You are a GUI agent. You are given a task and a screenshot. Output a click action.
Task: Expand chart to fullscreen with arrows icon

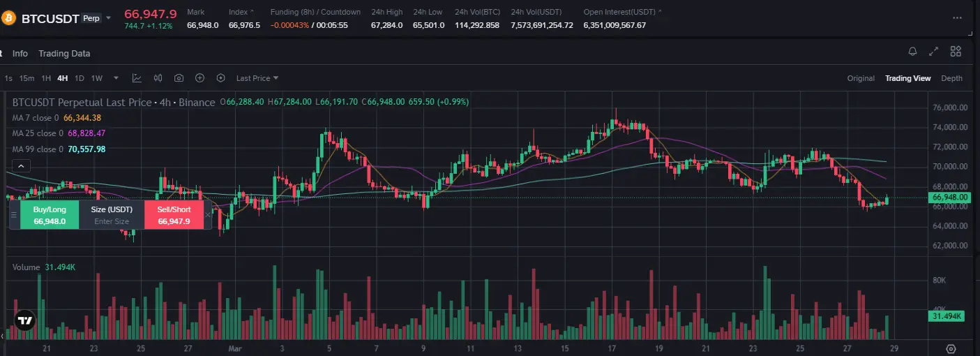pos(934,51)
